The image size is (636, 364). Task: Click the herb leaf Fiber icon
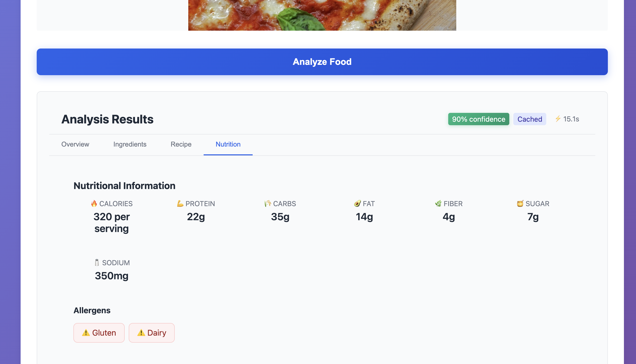(x=438, y=203)
